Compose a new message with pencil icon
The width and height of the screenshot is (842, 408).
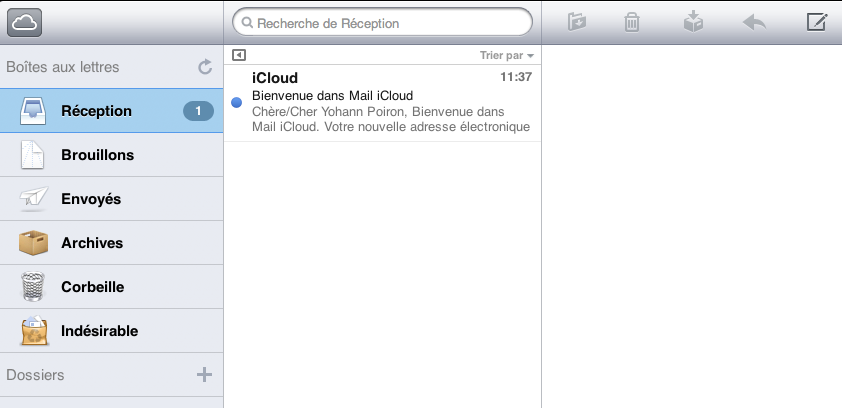816,22
